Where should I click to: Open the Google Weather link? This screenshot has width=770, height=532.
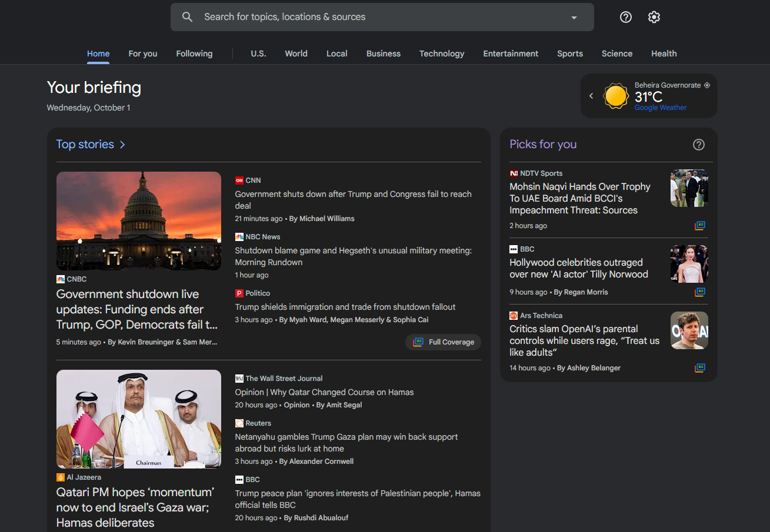[x=660, y=108]
